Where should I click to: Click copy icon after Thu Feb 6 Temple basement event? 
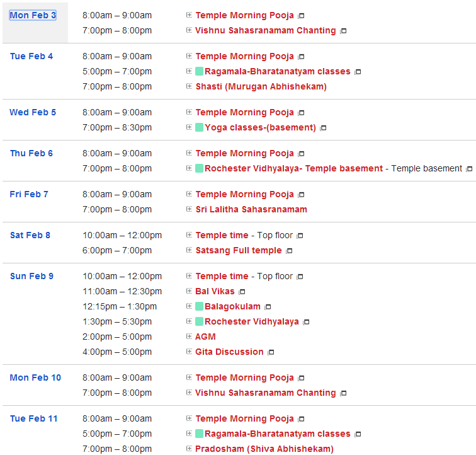[x=468, y=169]
